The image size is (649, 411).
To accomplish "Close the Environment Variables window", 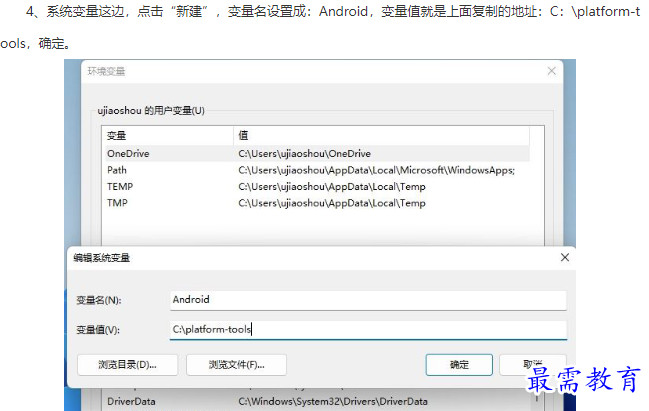I will point(551,71).
